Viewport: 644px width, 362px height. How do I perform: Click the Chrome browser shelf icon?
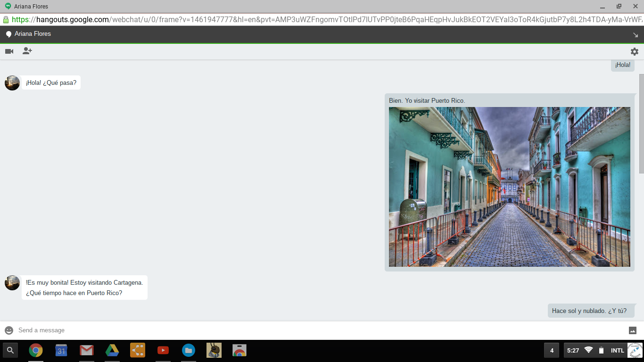click(36, 350)
